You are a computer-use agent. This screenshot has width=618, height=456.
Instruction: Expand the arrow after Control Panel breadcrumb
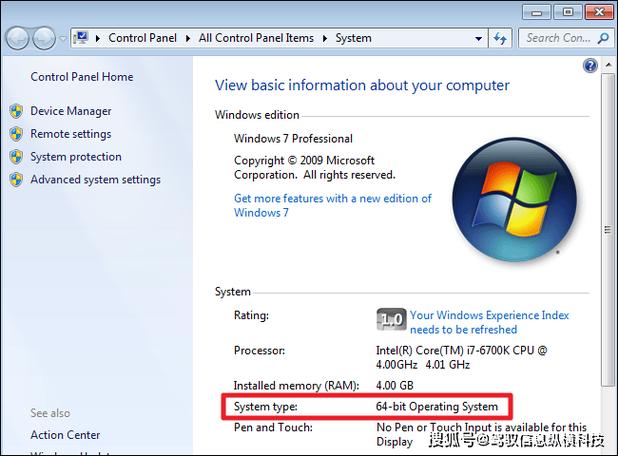(188, 39)
